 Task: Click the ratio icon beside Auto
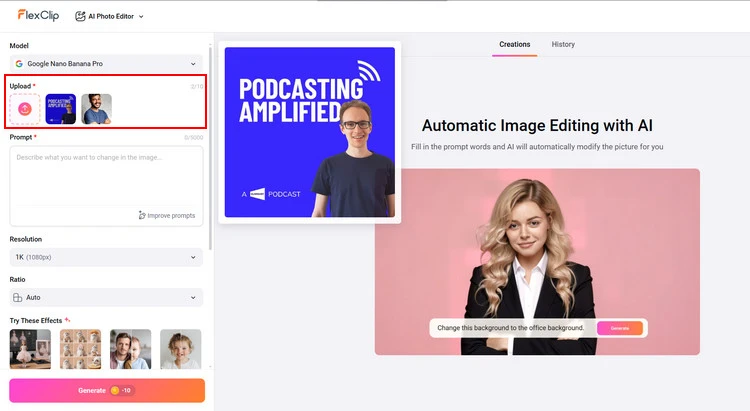[x=18, y=298]
